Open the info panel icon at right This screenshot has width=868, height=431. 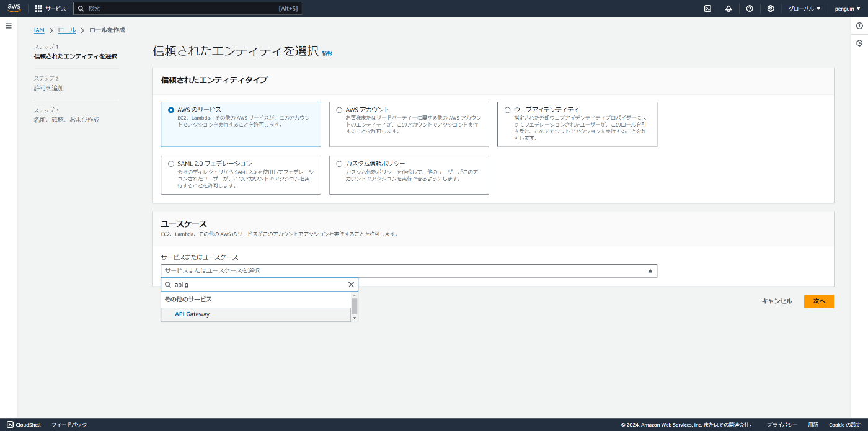[859, 25]
